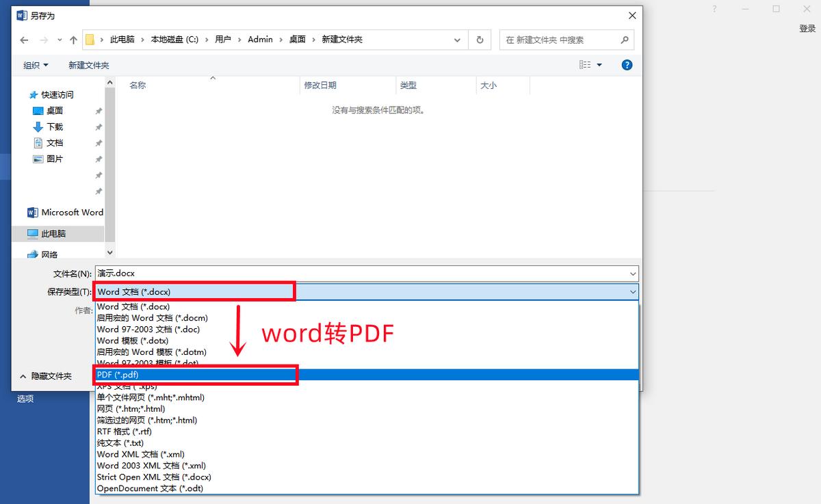Expand the 组织 menu
The width and height of the screenshot is (821, 504).
click(x=35, y=64)
